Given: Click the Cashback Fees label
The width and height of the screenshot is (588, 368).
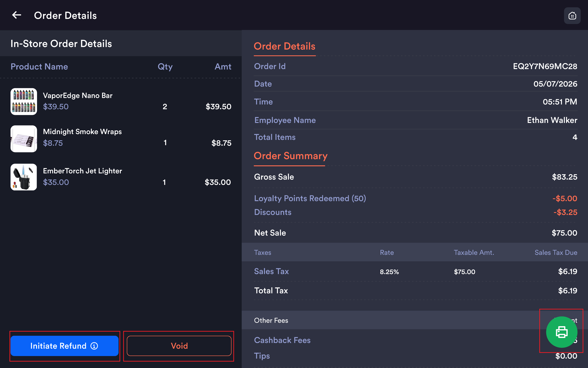Looking at the screenshot, I should (x=282, y=340).
